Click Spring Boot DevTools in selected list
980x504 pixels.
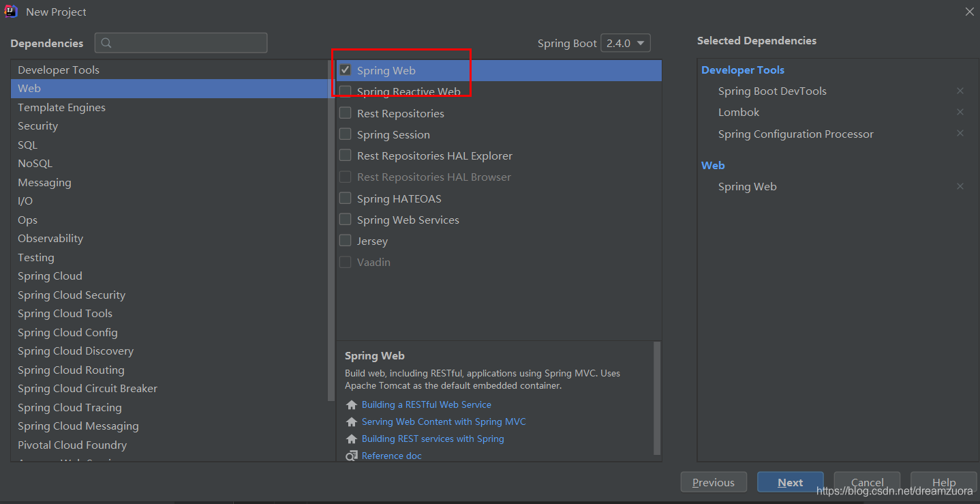[x=772, y=91]
